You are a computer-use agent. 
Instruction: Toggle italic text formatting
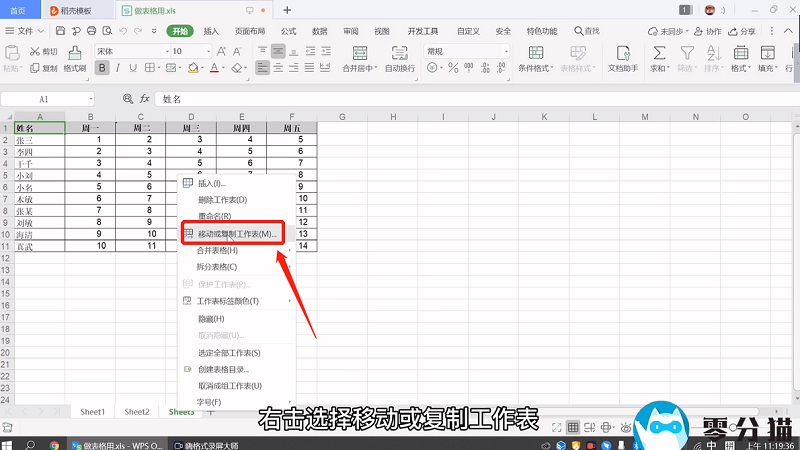click(119, 68)
